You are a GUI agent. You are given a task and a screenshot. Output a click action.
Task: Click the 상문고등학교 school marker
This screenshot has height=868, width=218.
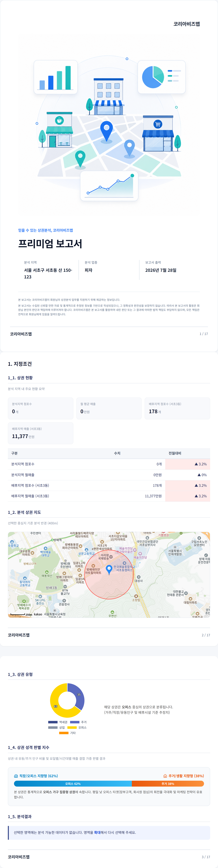coord(86,550)
